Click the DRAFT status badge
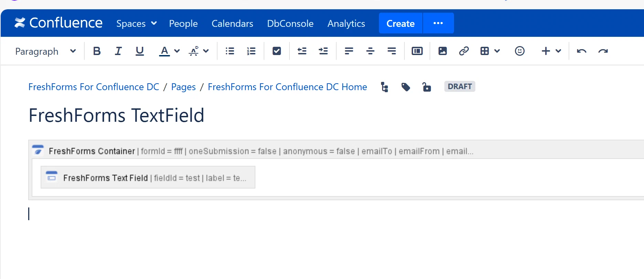644x279 pixels. (460, 86)
